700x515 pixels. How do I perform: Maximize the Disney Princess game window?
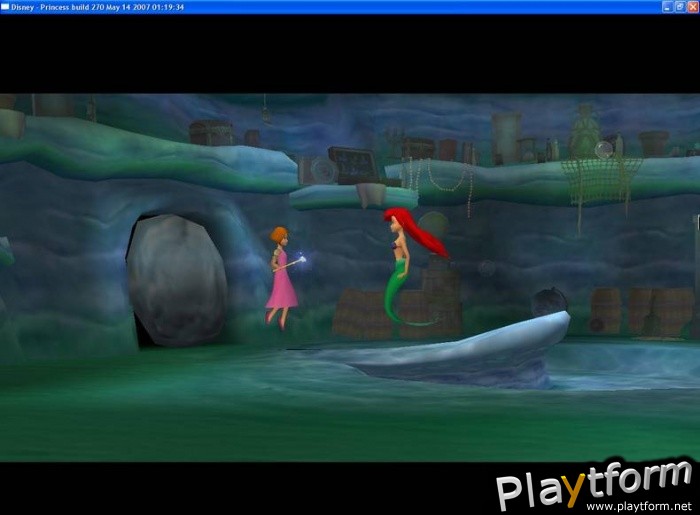tap(679, 7)
